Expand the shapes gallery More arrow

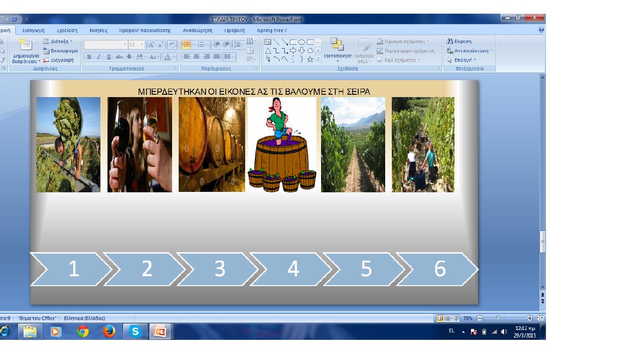click(318, 59)
